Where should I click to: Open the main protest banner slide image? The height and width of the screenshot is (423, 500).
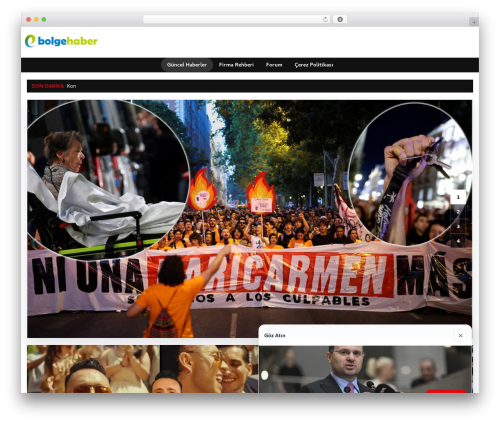click(x=249, y=219)
